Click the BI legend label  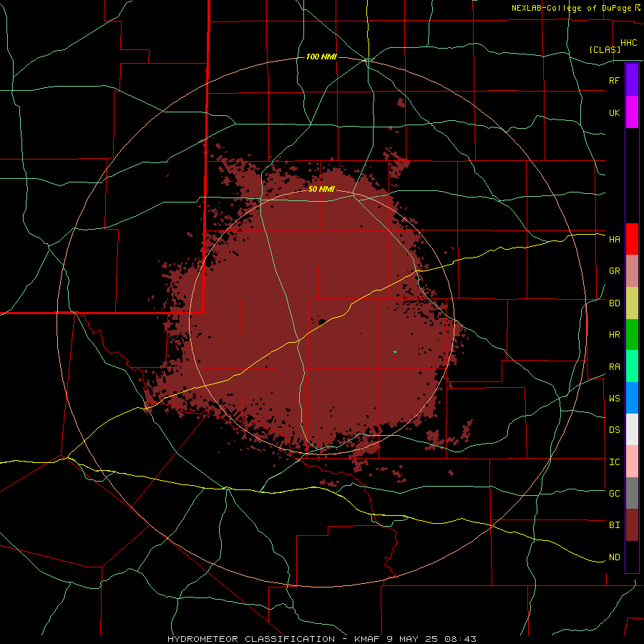pos(614,525)
